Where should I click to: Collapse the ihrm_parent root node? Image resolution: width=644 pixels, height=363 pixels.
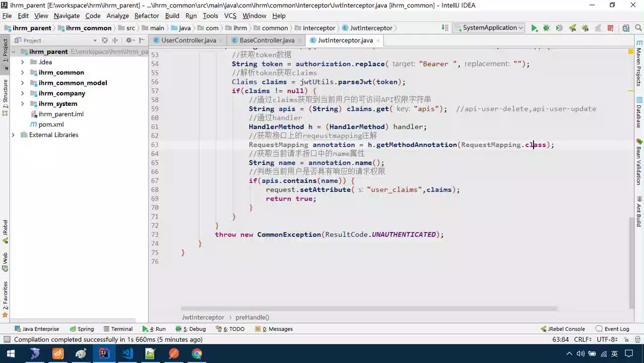[x=14, y=52]
